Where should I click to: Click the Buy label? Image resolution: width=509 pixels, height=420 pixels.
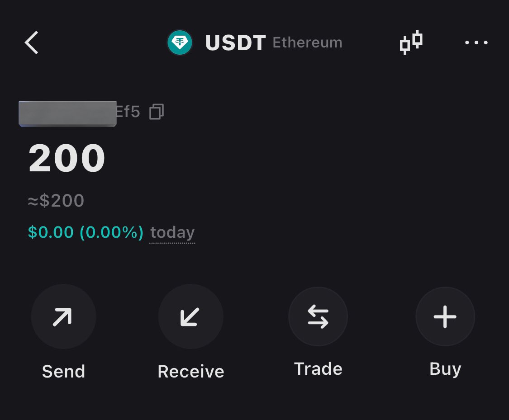point(445,369)
